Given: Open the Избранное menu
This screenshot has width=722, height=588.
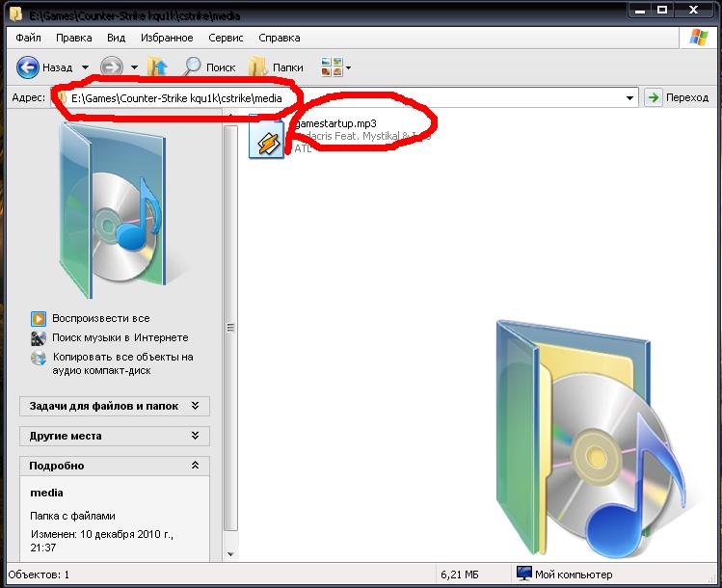Looking at the screenshot, I should coord(167,38).
